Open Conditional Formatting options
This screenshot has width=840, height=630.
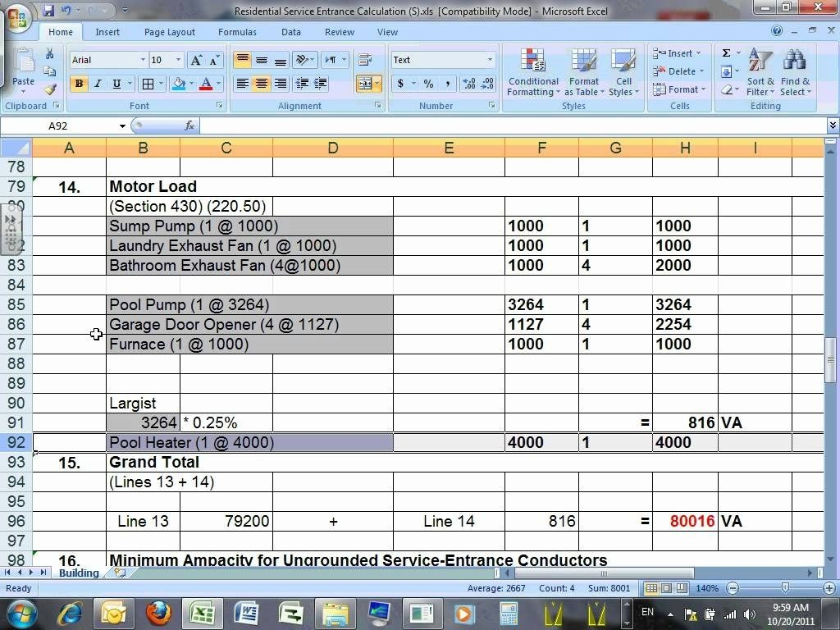coord(533,72)
